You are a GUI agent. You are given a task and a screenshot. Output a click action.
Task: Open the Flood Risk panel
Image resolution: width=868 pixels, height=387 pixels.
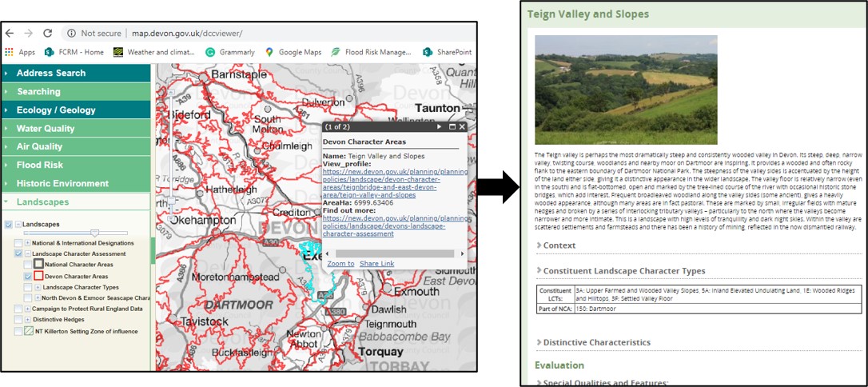pyautogui.click(x=75, y=165)
